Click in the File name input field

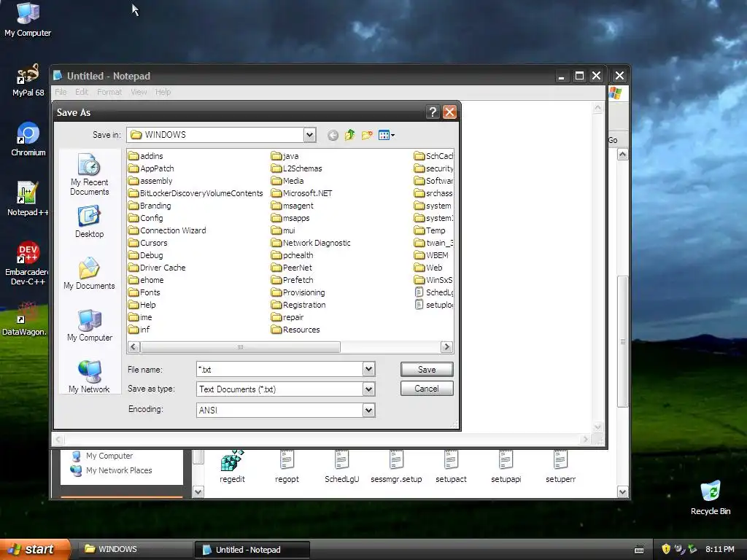click(279, 369)
